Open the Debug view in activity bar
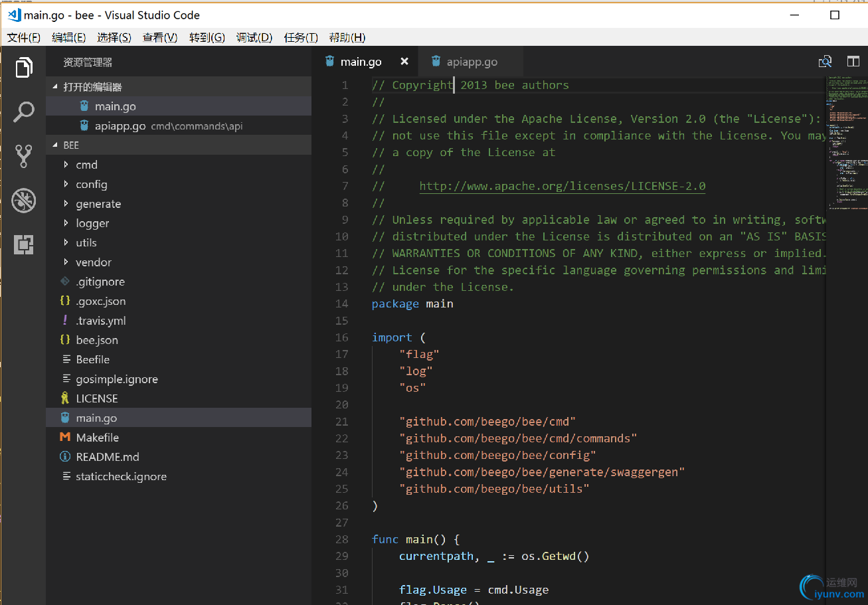The width and height of the screenshot is (868, 605). pos(23,201)
